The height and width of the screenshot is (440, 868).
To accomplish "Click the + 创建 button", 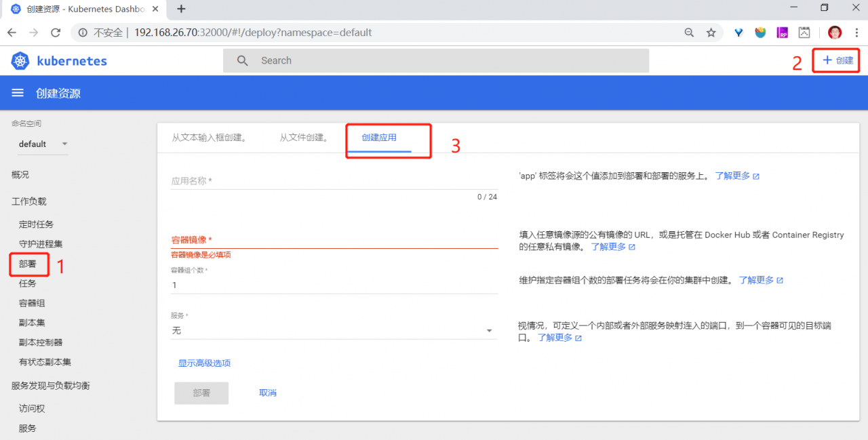I will click(x=837, y=60).
